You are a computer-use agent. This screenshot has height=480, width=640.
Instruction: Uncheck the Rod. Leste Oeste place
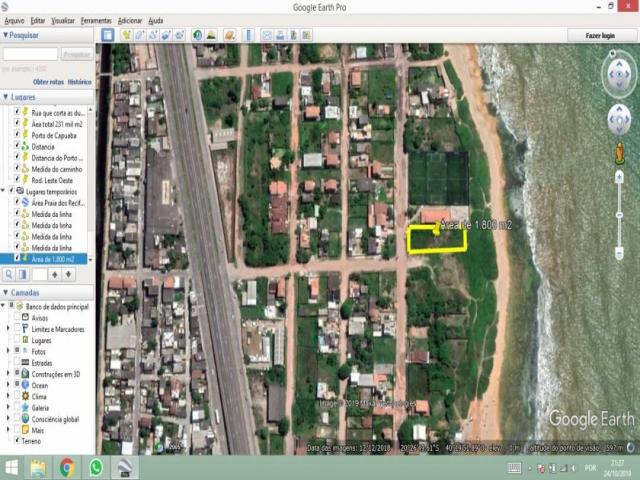coord(17,179)
